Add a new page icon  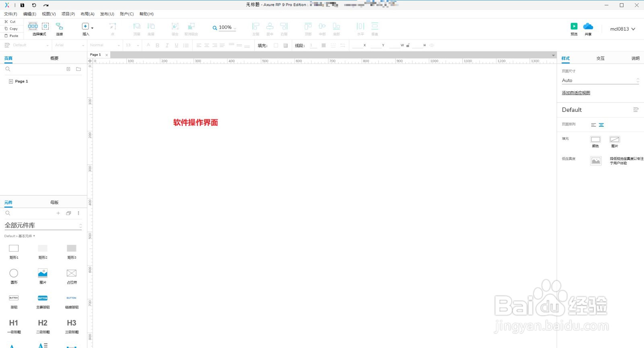click(x=68, y=69)
